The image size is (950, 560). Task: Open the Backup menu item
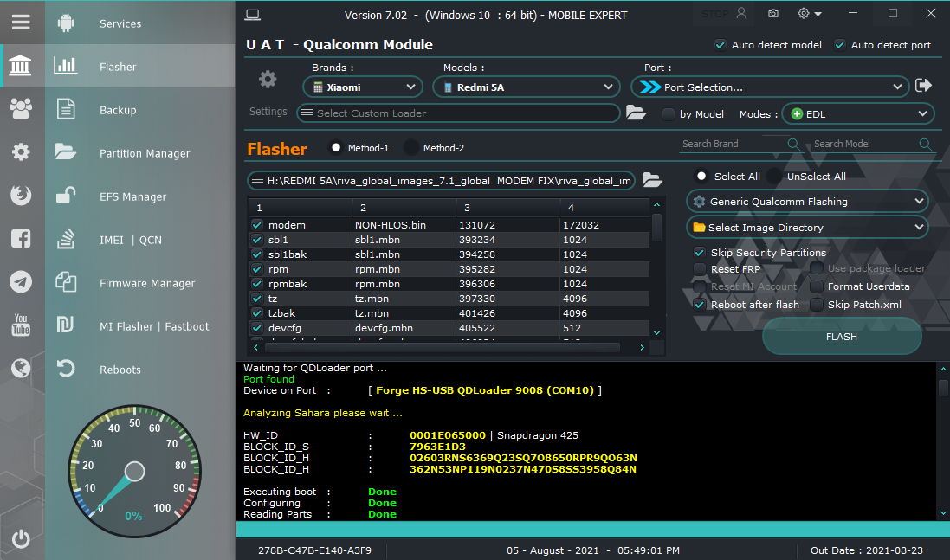[x=140, y=110]
